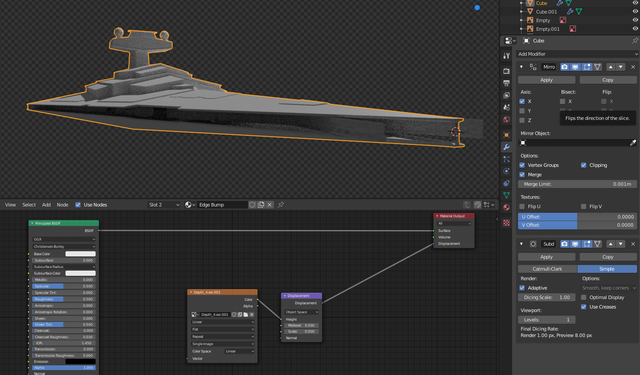Open the node editor View menu
Viewport: 640px width, 375px height.
10,205
